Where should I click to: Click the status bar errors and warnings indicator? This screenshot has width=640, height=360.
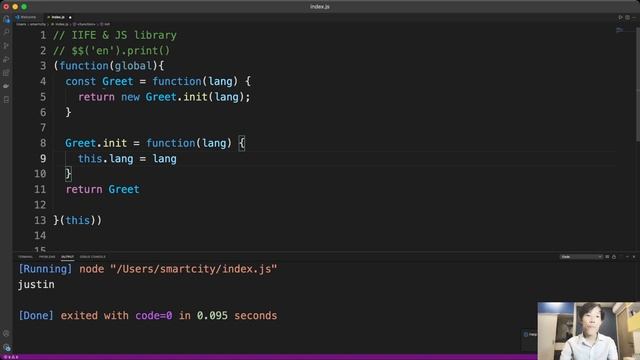(x=11, y=357)
